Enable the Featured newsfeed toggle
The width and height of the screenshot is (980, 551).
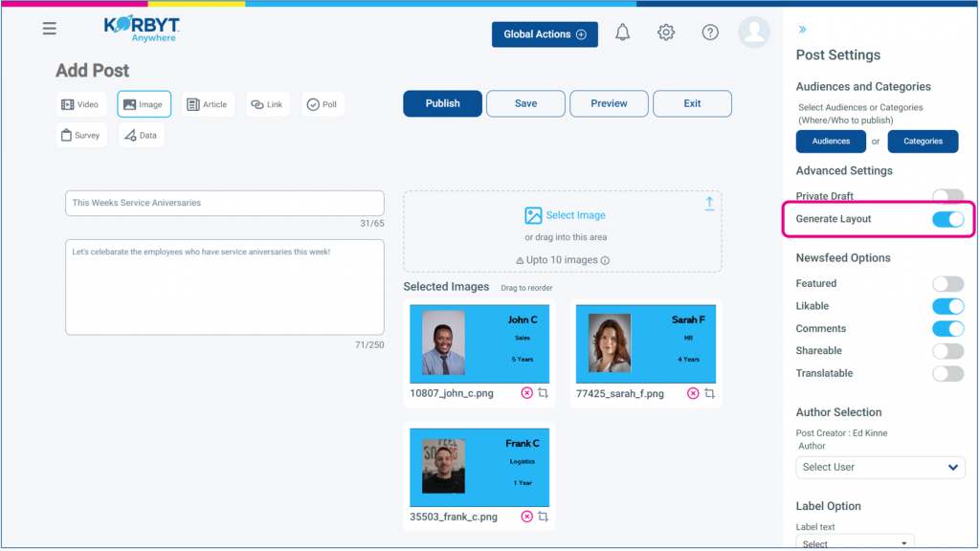[947, 283]
